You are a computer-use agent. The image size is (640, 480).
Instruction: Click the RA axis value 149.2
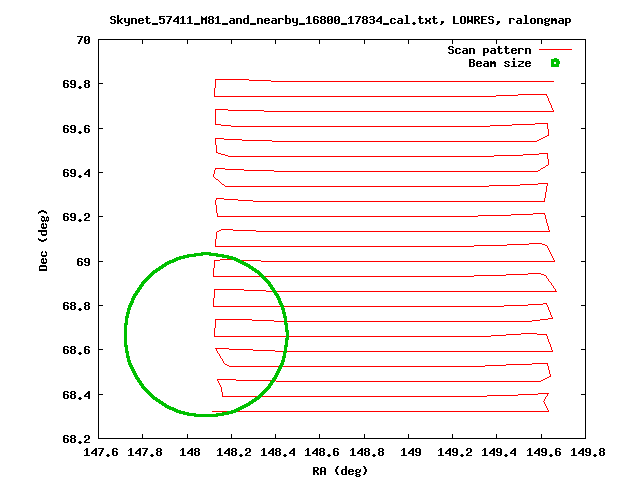pyautogui.click(x=454, y=452)
